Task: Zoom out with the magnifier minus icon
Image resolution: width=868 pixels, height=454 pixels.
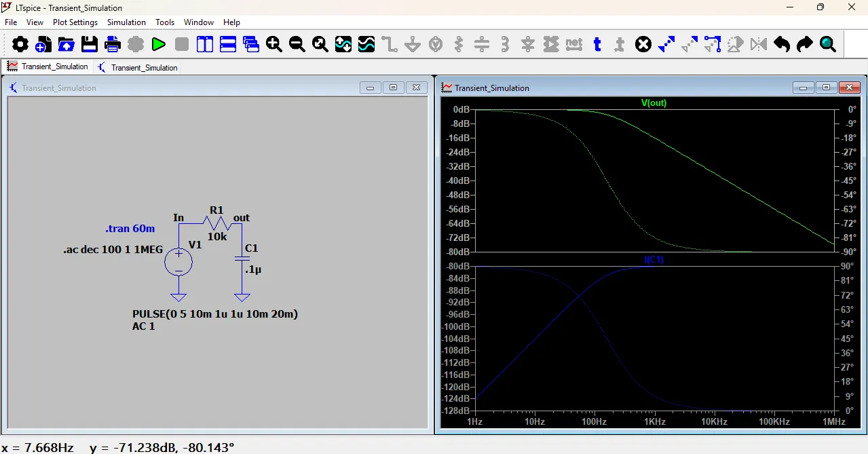Action: point(297,45)
